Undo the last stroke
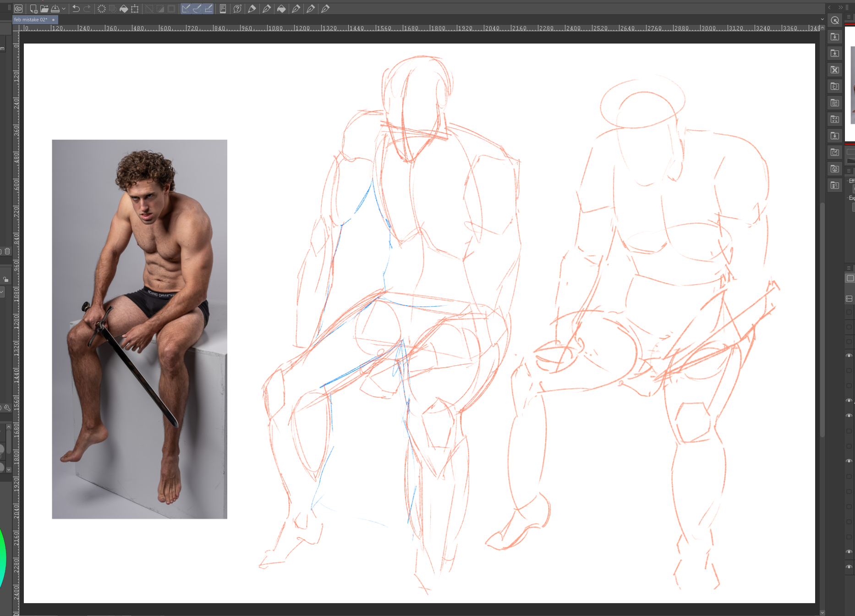Screen dimensions: 855x616 pyautogui.click(x=76, y=9)
